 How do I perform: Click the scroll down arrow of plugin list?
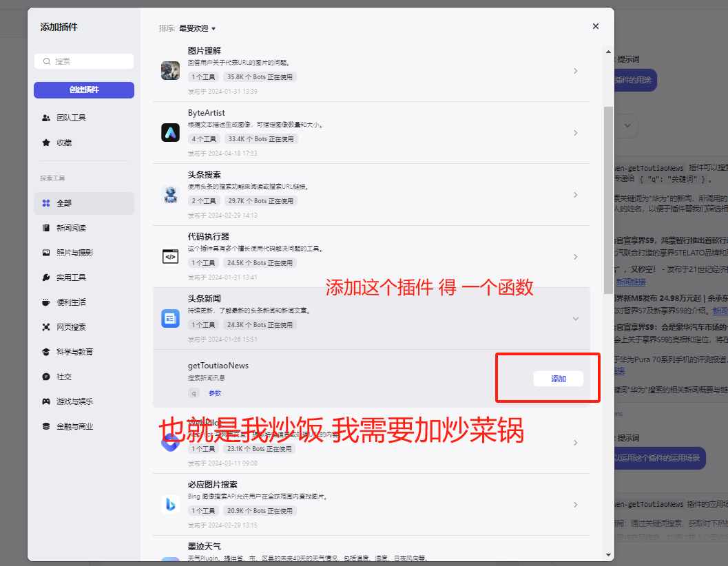click(608, 555)
